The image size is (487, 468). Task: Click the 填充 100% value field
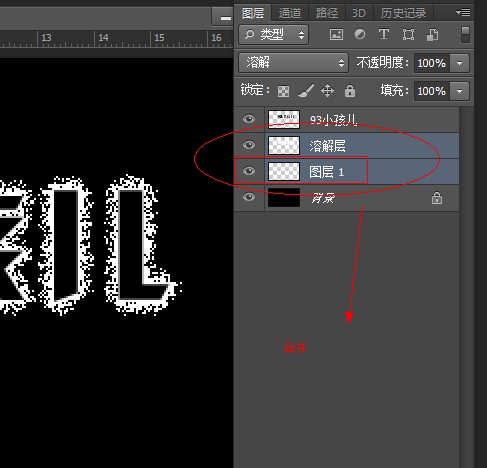(x=432, y=91)
